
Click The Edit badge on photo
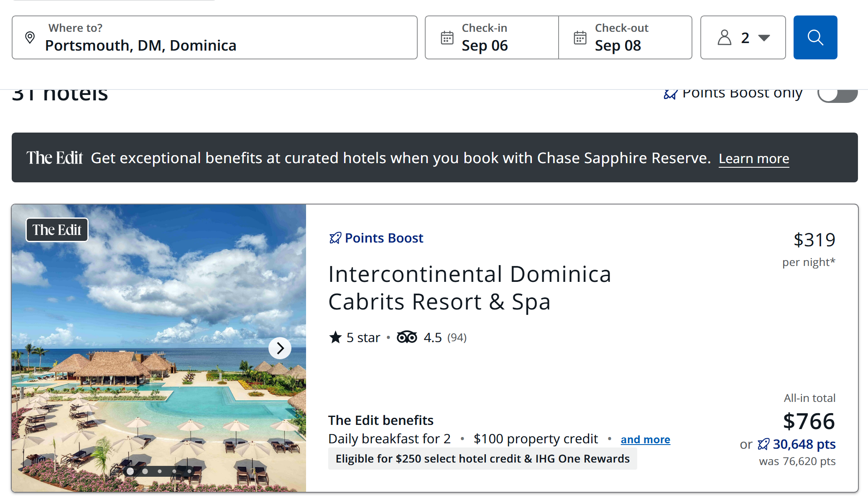[57, 230]
